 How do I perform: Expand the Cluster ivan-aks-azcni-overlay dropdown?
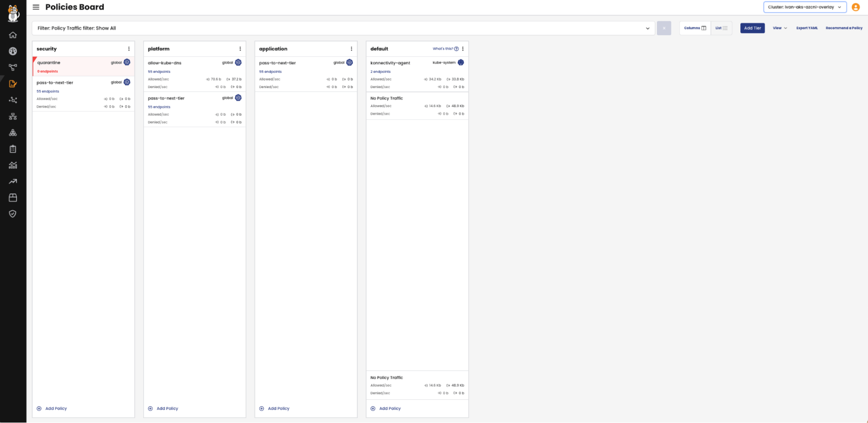(x=805, y=7)
